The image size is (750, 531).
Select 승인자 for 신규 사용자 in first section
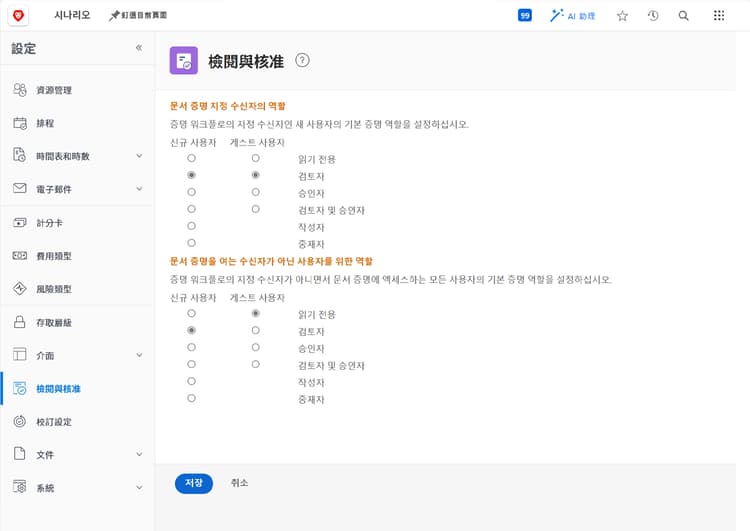point(191,192)
